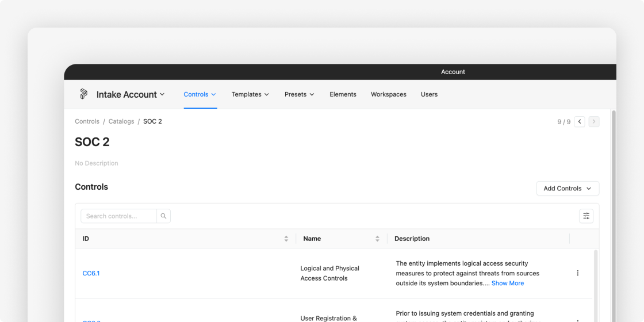Click the 'No Description' text
This screenshot has height=322, width=644.
click(97, 163)
